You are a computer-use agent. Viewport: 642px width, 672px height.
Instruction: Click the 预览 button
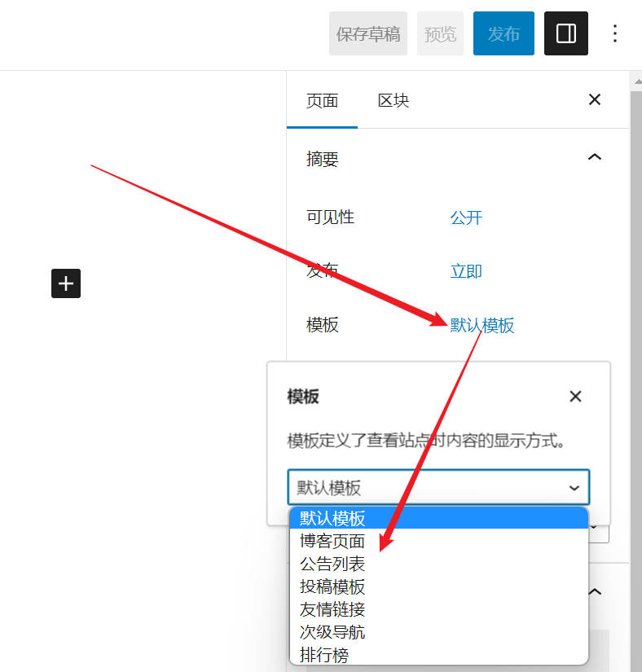[x=440, y=34]
